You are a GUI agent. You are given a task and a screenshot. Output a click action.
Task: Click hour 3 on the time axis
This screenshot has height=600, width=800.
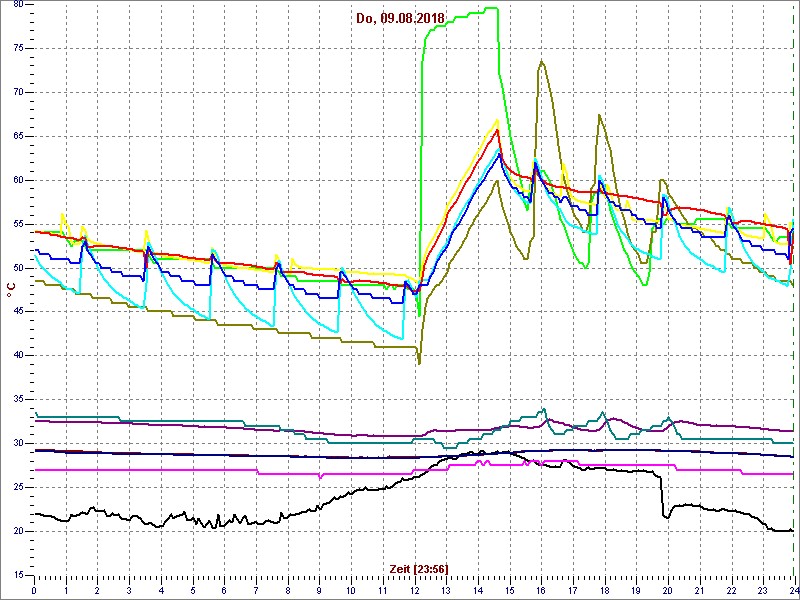point(129,590)
